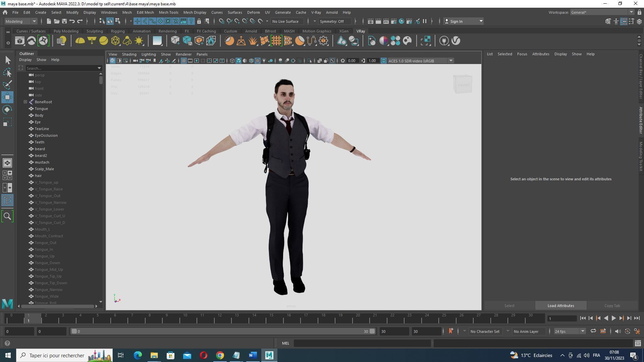644x362 pixels.
Task: Toggle color management view transform button
Action: click(383, 61)
